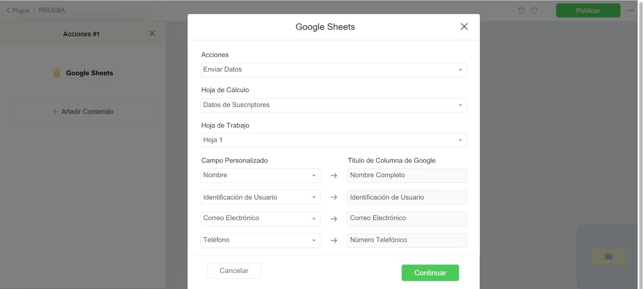Click the Identificación de Usuario column title field

point(407,198)
